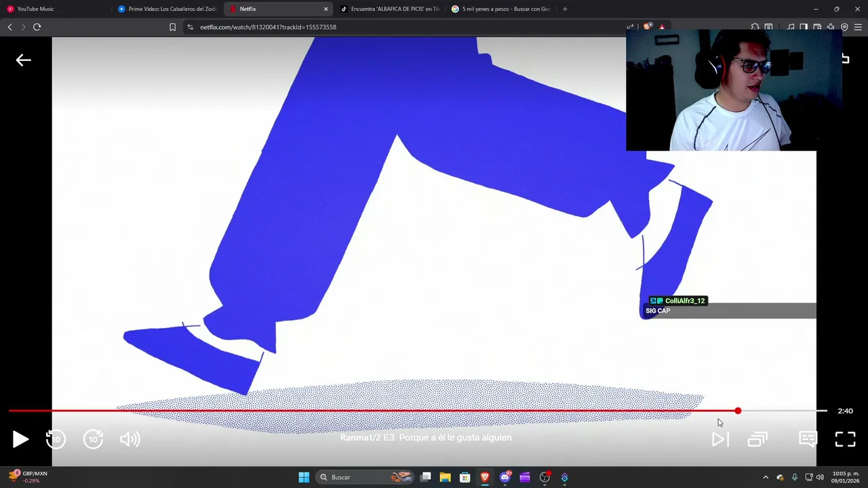Screen dimensions: 868x488
Task: Select the Netflix browser tab
Action: click(278, 9)
